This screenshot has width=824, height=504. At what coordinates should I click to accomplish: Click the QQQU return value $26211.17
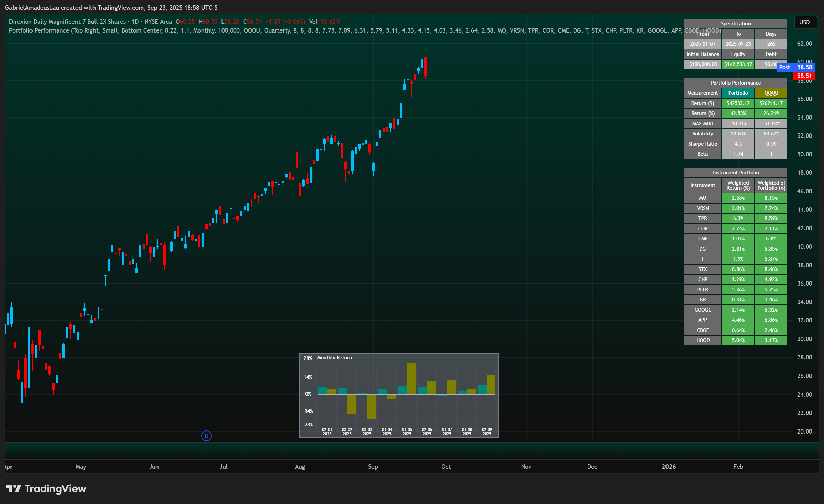click(771, 103)
